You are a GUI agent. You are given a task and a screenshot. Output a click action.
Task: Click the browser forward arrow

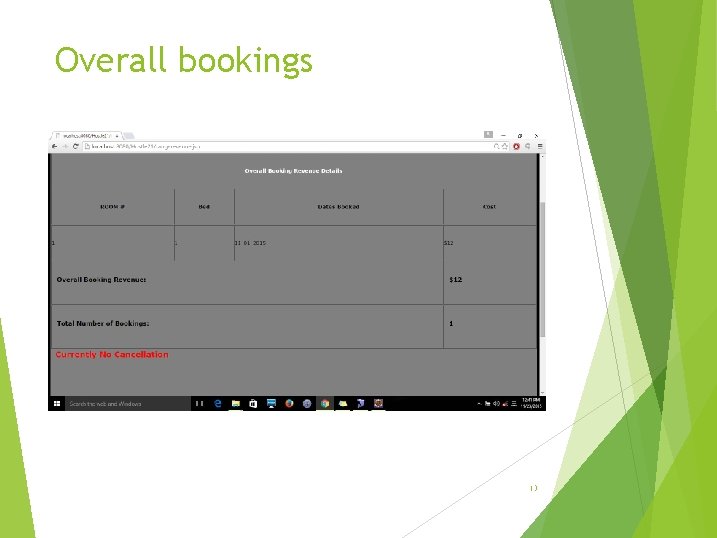point(65,147)
